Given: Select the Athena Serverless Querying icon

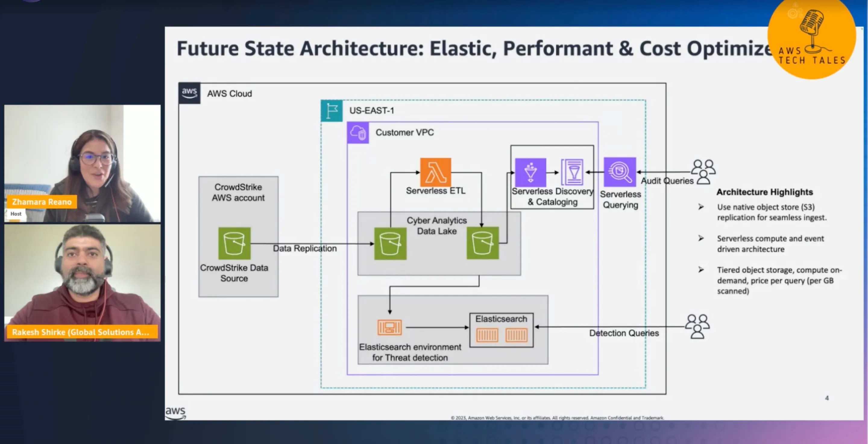Looking at the screenshot, I should pos(620,172).
